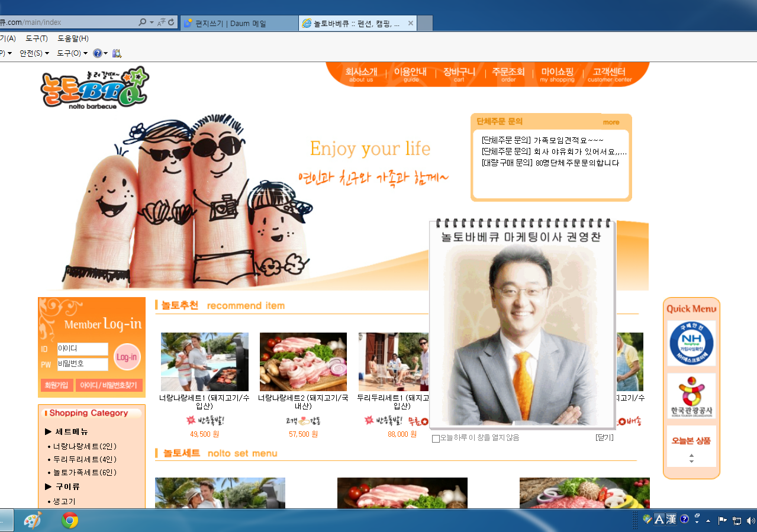The height and width of the screenshot is (532, 757).
Task: Click 아이디/비밀번호찾기 button
Action: (109, 385)
